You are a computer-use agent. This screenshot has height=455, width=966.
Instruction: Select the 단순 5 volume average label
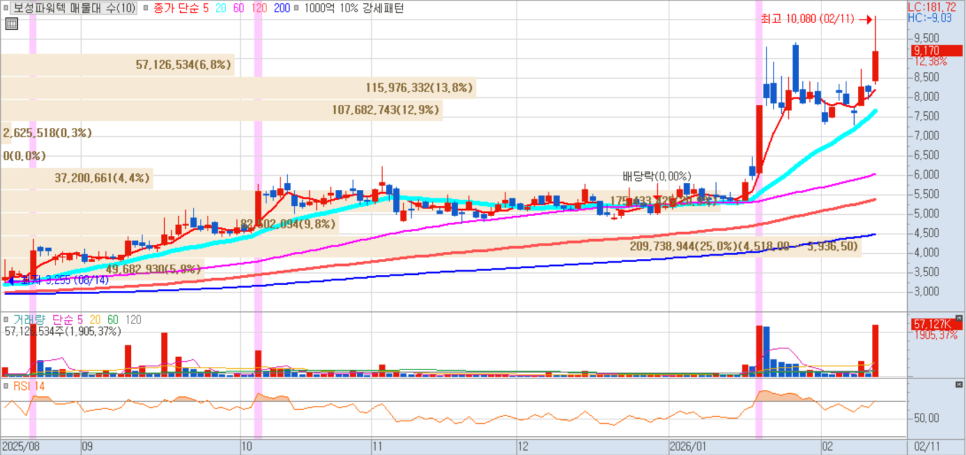pos(68,320)
